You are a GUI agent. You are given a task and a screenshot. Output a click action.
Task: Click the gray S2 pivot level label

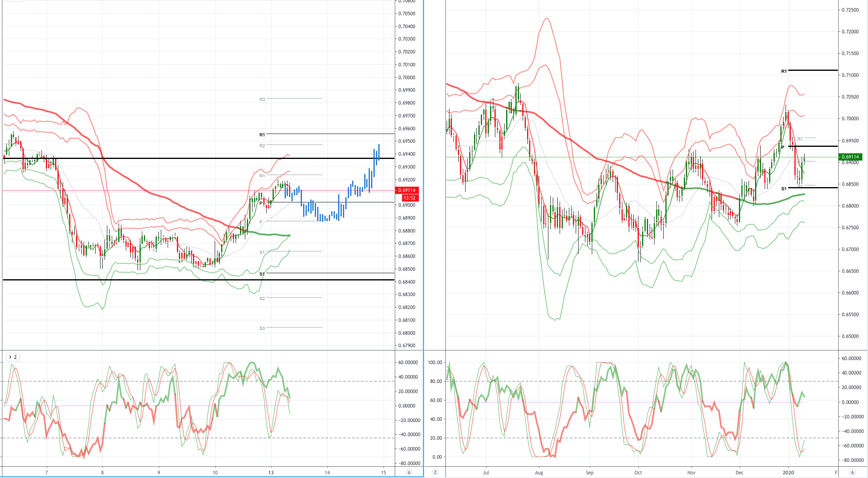[262, 299]
